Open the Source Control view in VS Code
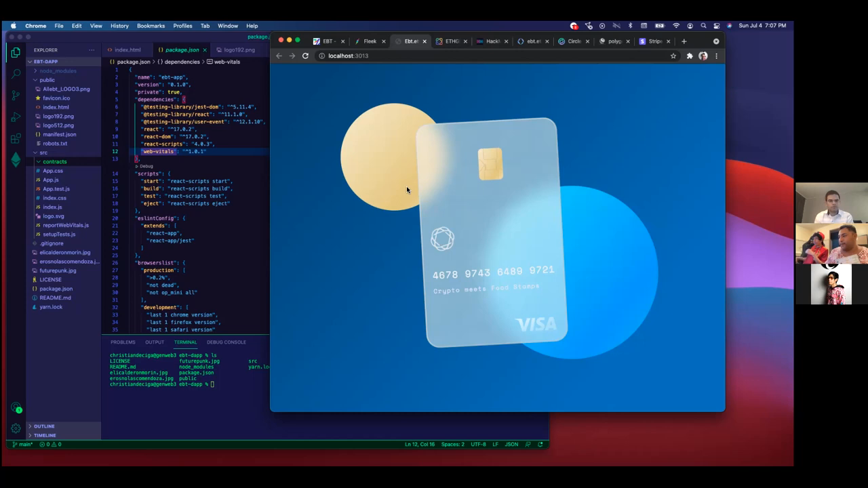Image resolution: width=868 pixels, height=488 pixels. click(15, 96)
